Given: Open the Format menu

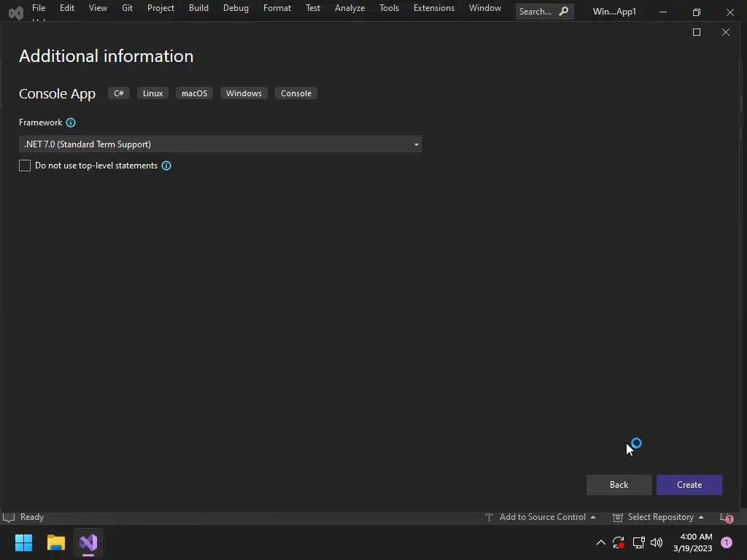Looking at the screenshot, I should click(276, 8).
